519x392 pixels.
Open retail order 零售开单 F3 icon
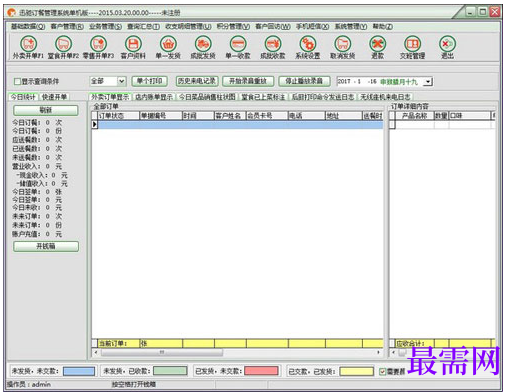(x=98, y=44)
